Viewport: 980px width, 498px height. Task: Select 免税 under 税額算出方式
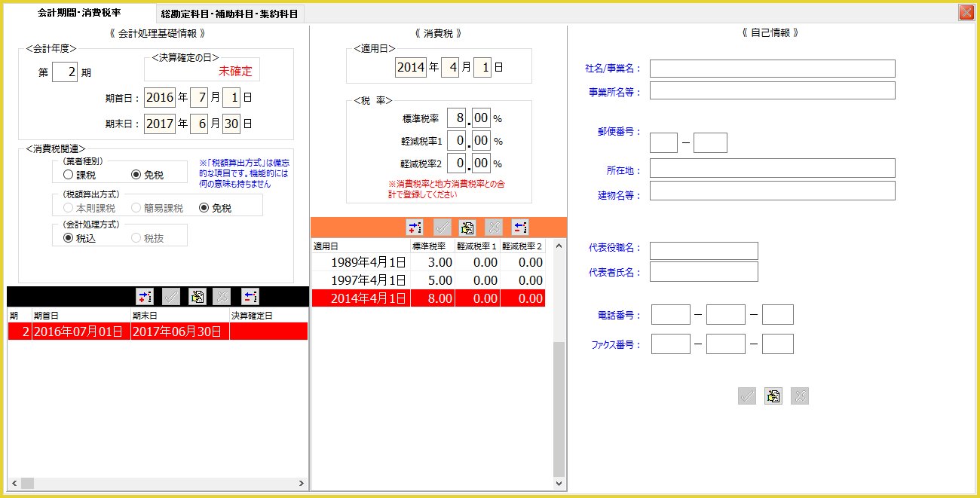(216, 208)
